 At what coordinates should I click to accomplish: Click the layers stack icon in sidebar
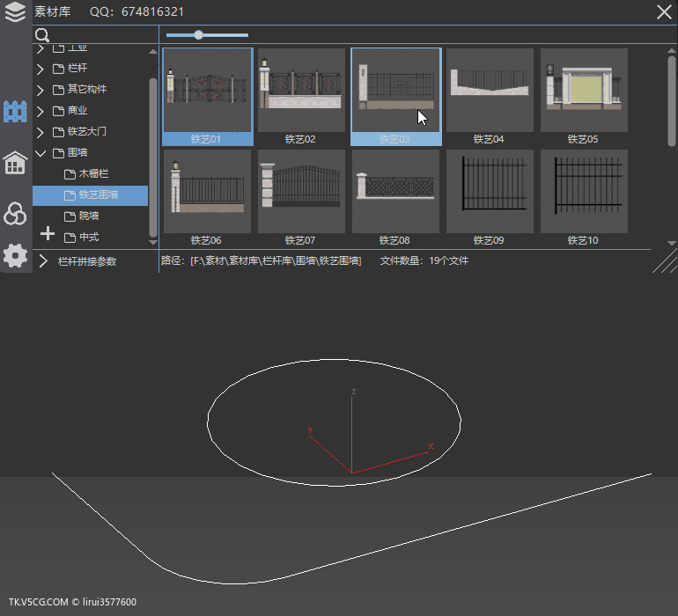pyautogui.click(x=15, y=12)
